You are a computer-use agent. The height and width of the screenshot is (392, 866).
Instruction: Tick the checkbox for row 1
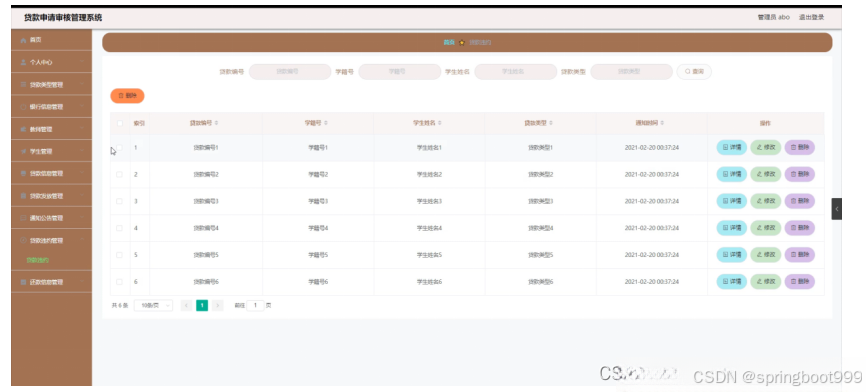pyautogui.click(x=119, y=147)
